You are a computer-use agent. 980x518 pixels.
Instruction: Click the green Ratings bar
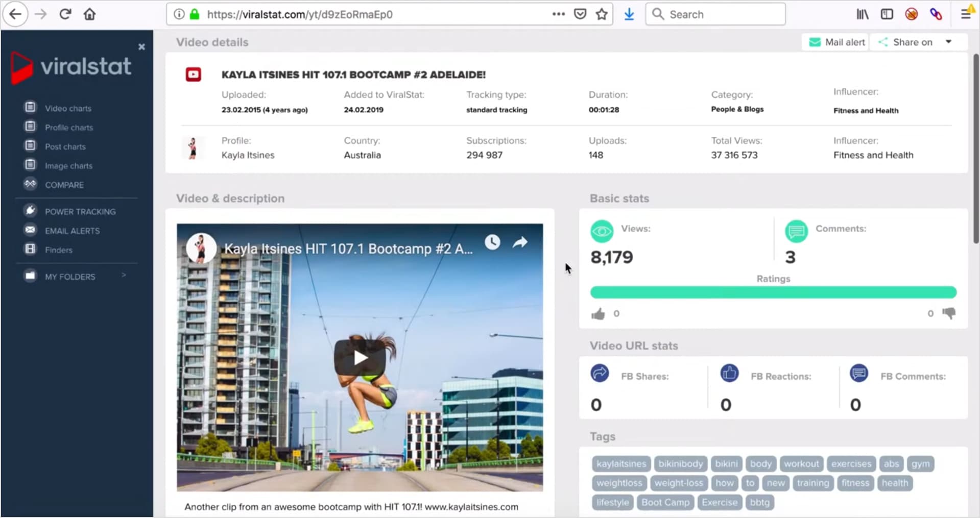click(x=773, y=292)
